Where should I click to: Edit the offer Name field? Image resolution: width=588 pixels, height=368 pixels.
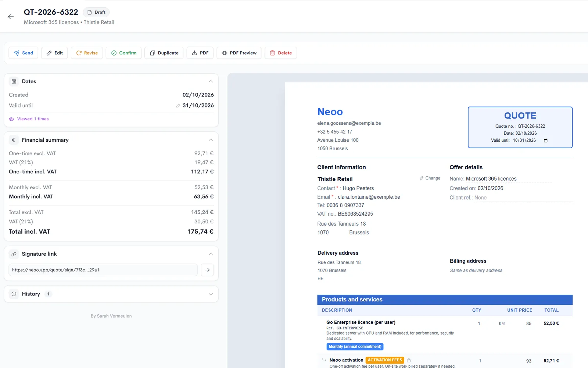point(509,179)
